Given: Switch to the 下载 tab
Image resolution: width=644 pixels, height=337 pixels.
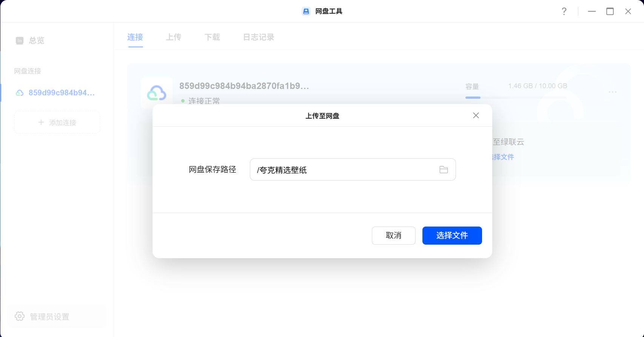Looking at the screenshot, I should (x=212, y=37).
